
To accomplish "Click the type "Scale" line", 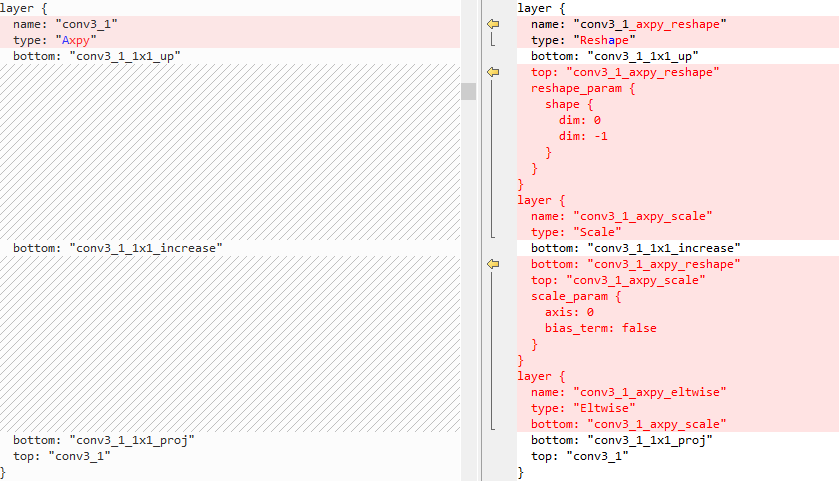I will (x=576, y=232).
